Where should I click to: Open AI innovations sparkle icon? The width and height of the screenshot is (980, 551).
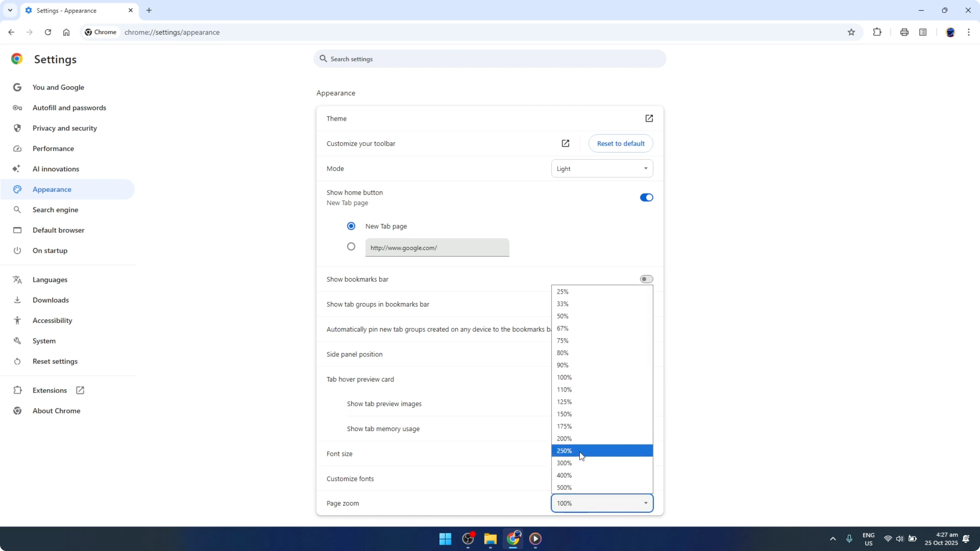click(17, 169)
